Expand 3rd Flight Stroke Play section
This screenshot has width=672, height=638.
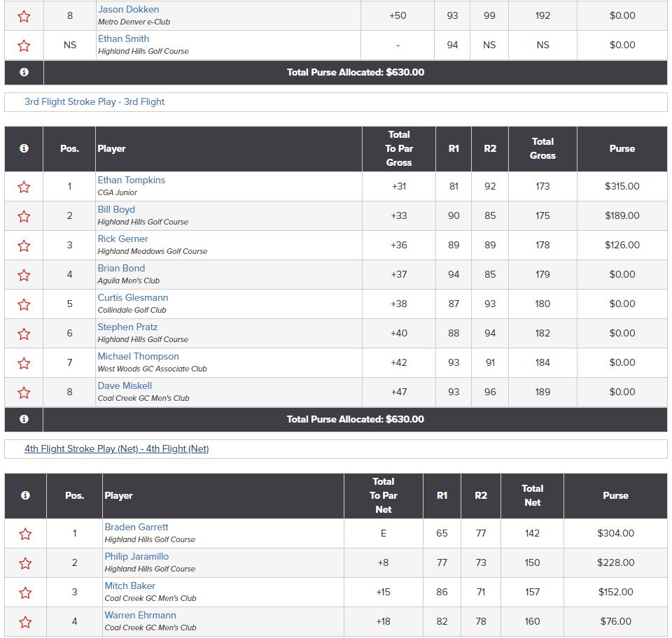pyautogui.click(x=94, y=101)
